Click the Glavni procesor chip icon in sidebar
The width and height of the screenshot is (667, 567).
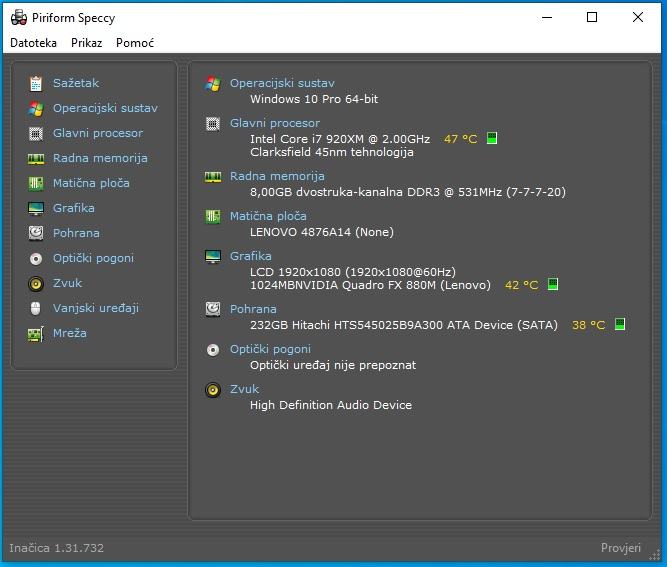(x=36, y=134)
